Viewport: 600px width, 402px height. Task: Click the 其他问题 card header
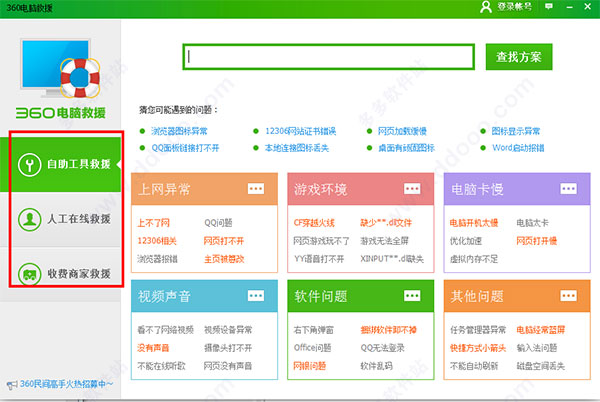(x=517, y=296)
